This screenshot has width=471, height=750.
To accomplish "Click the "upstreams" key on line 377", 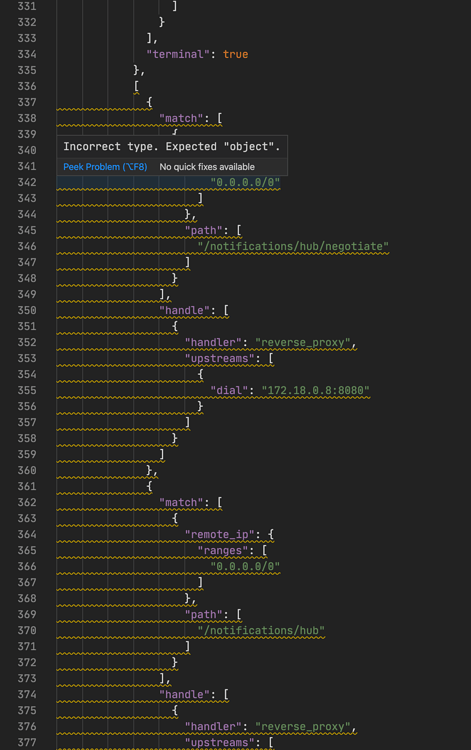I will point(219,742).
